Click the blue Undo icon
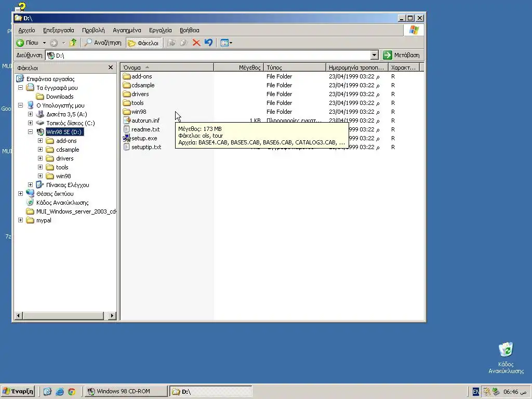The height and width of the screenshot is (399, 532). (208, 43)
